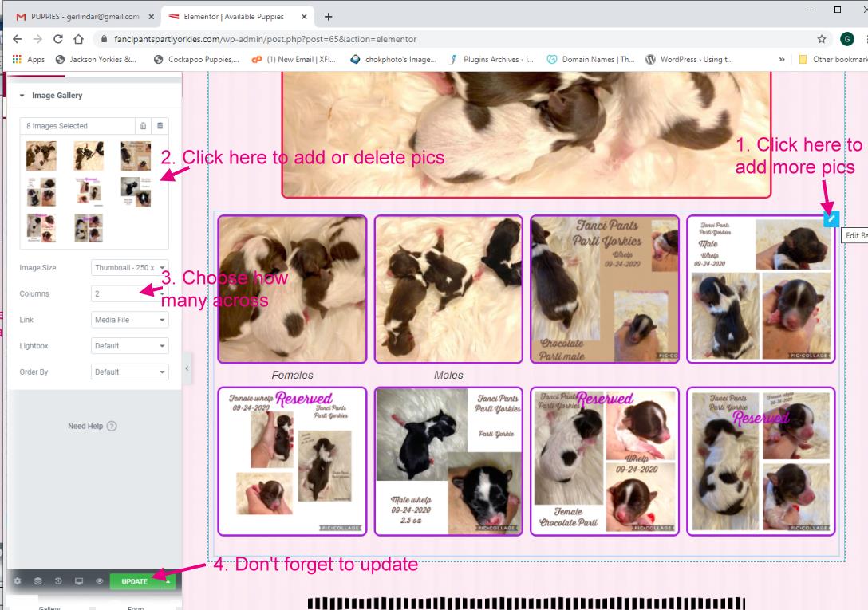The height and width of the screenshot is (610, 868).
Task: Switch responsive mode via monitor icon
Action: pyautogui.click(x=79, y=581)
